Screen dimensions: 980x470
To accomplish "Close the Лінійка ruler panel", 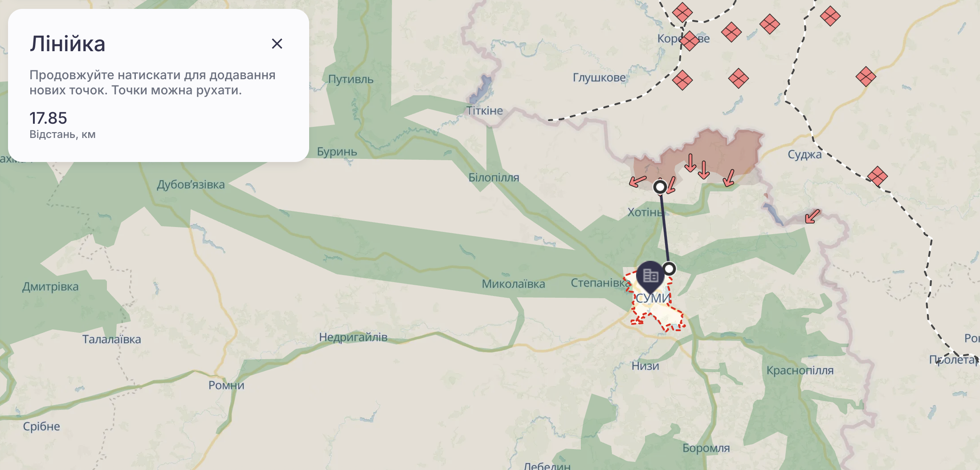I will (277, 44).
